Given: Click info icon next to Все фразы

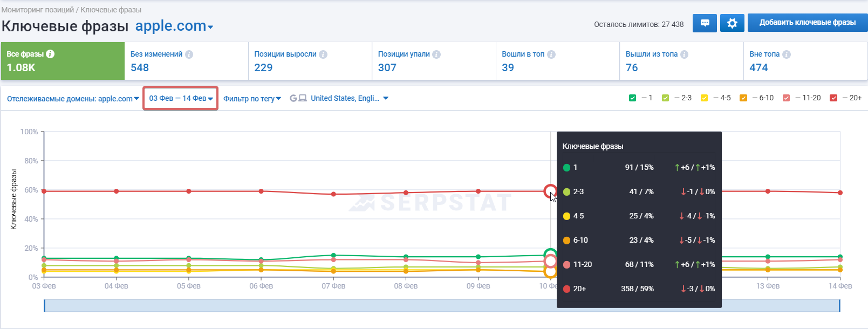Looking at the screenshot, I should [x=50, y=54].
